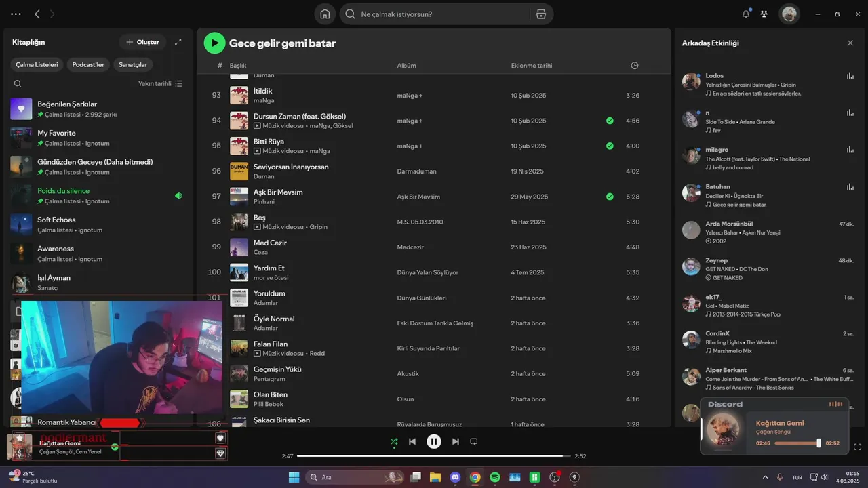Click equalizer icon next to milagro
The width and height of the screenshot is (868, 488).
click(850, 150)
